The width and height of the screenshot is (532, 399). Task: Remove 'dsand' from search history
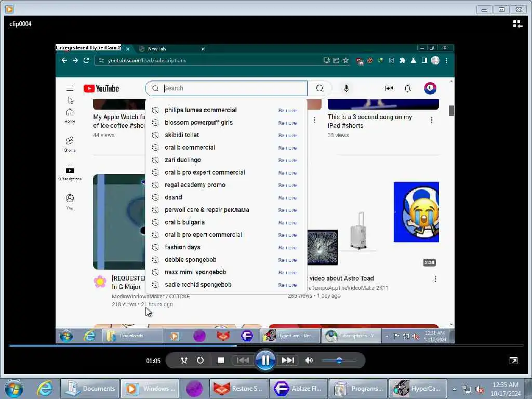pos(287,198)
